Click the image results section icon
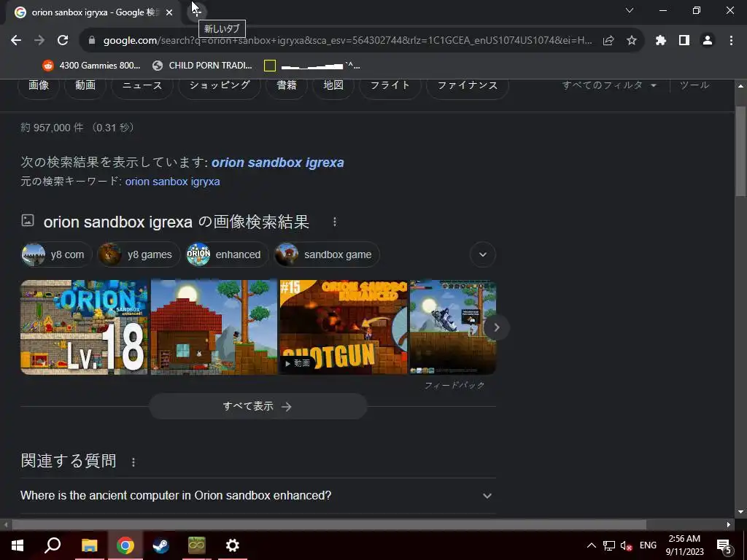747x560 pixels. point(28,220)
